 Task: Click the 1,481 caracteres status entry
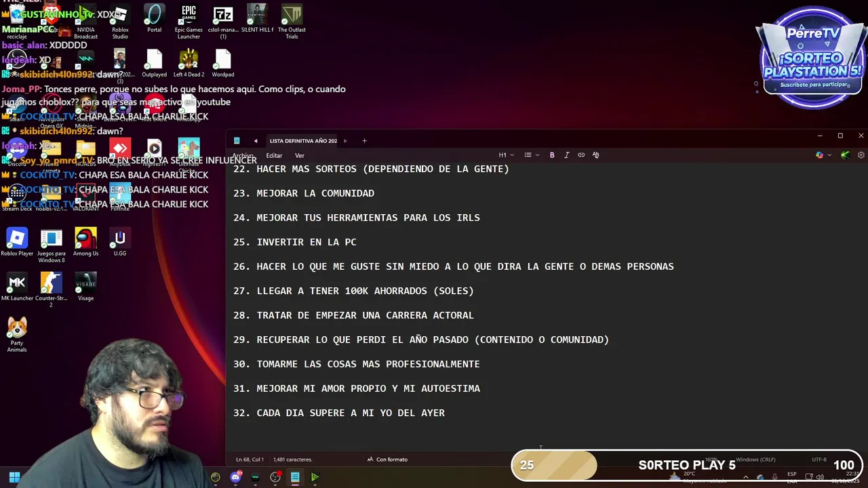tap(292, 460)
